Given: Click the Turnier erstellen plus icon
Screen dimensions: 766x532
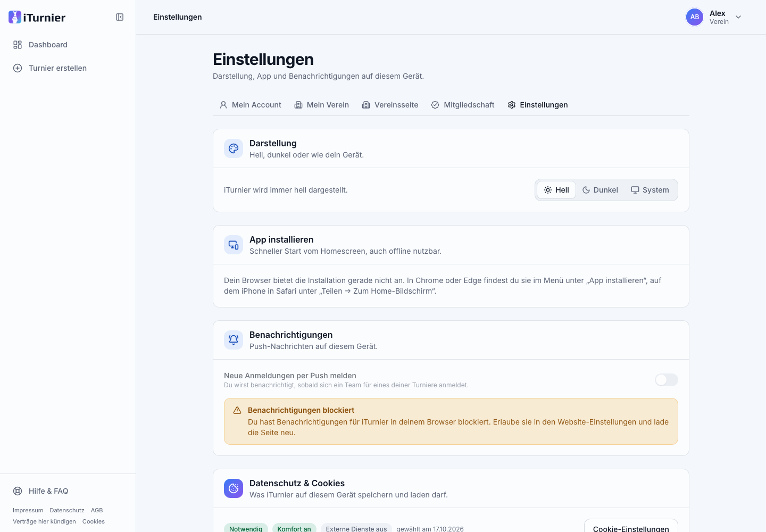Looking at the screenshot, I should tap(18, 68).
